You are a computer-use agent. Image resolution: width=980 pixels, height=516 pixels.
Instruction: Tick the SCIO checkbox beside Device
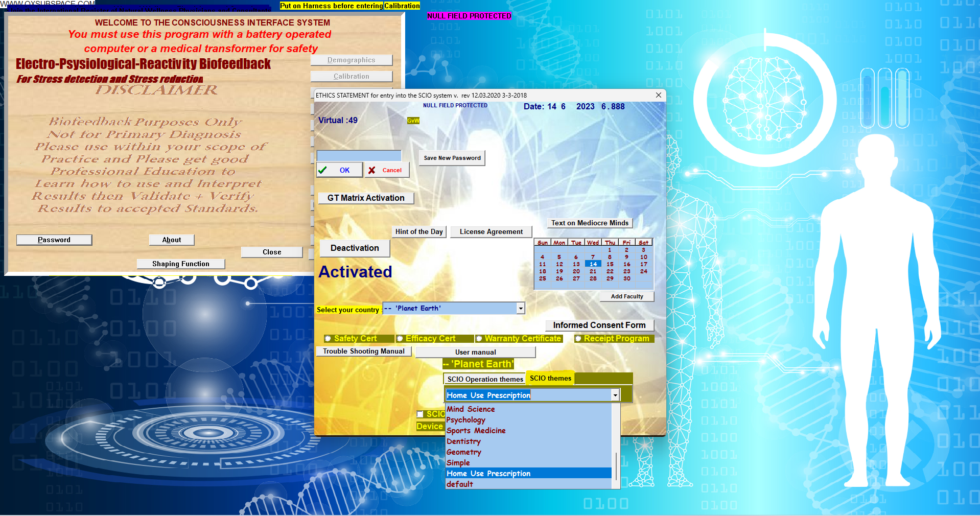pyautogui.click(x=420, y=414)
